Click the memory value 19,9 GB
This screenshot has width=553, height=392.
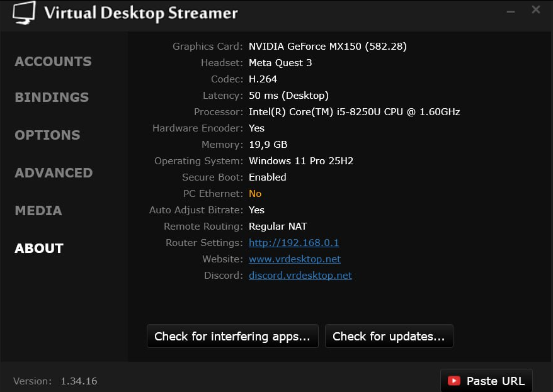click(x=268, y=145)
